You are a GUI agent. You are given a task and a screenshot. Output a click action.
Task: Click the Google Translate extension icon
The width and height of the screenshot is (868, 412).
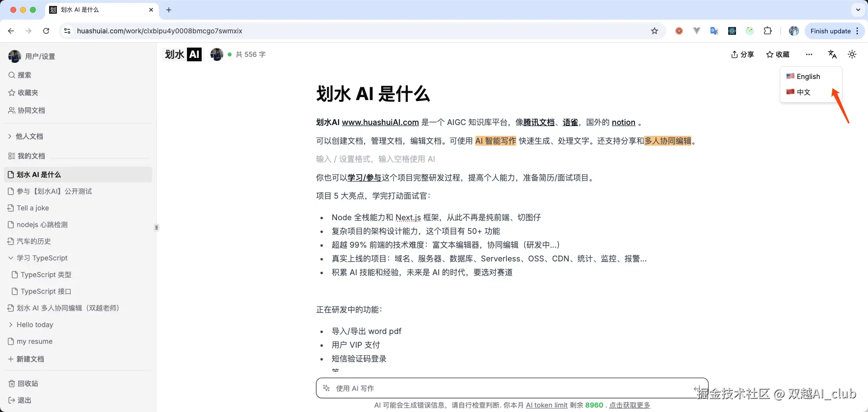714,31
